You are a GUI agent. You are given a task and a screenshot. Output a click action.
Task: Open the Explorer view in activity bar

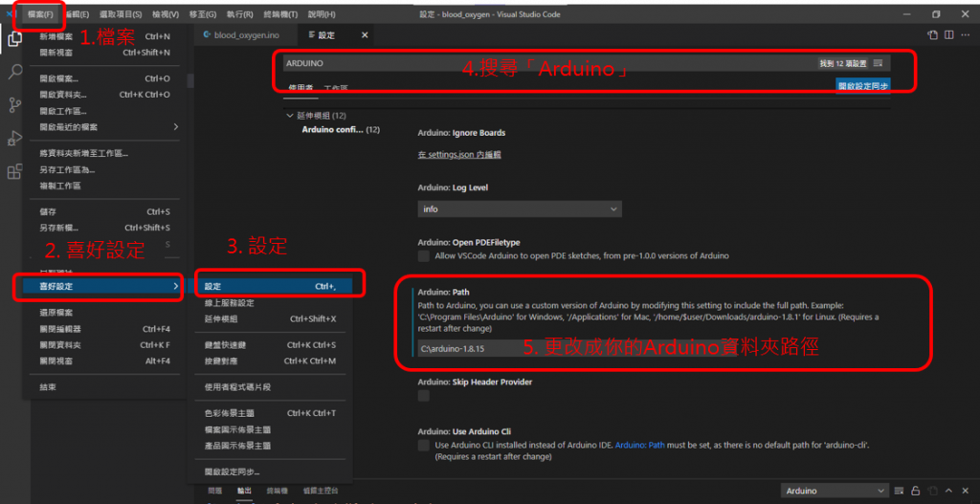point(14,38)
